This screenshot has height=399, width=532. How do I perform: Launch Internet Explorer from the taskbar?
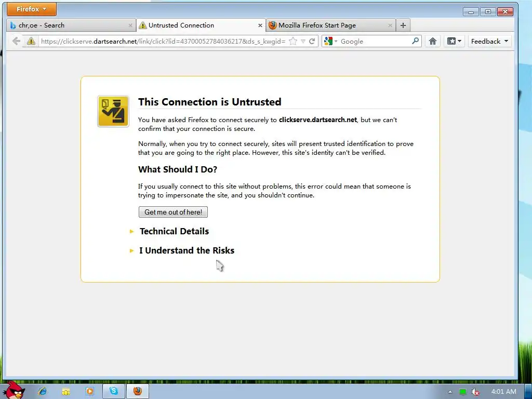pyautogui.click(x=43, y=391)
